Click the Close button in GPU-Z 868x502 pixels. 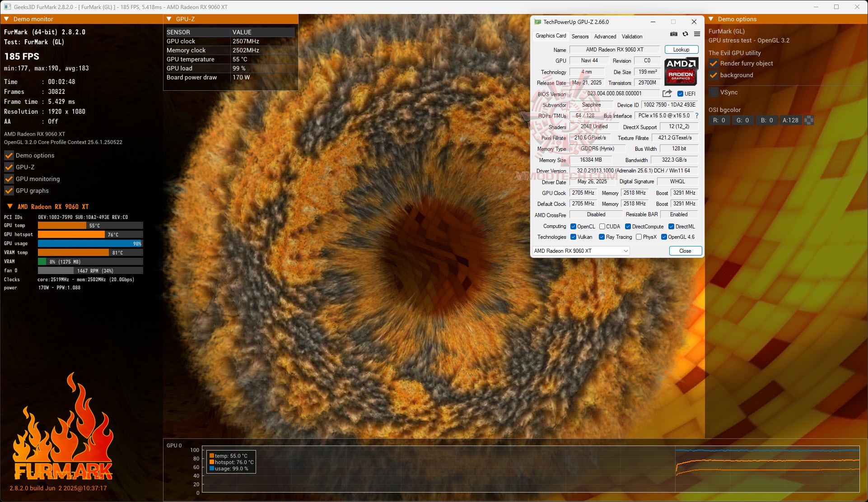(x=685, y=251)
